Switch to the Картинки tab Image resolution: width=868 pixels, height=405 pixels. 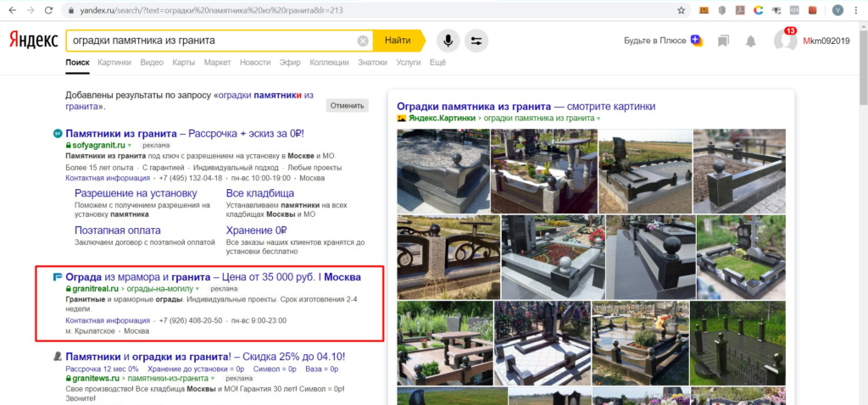[x=114, y=63]
